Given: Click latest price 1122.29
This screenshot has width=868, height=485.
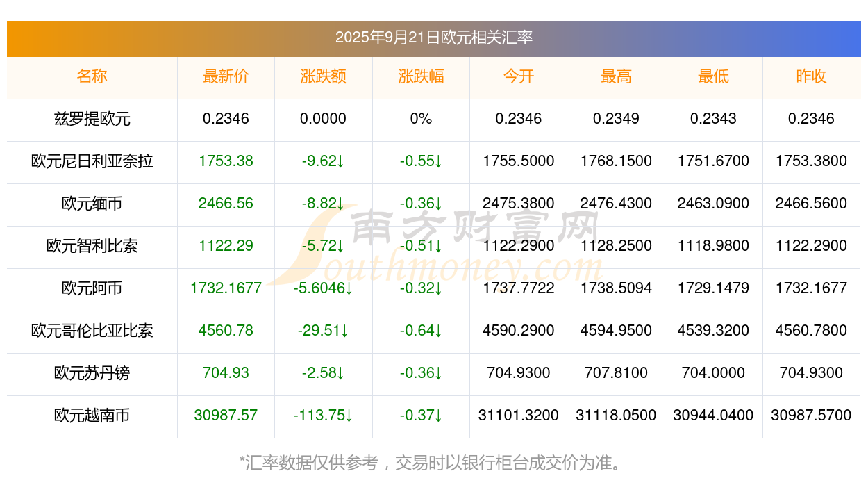Looking at the screenshot, I should pos(226,246).
